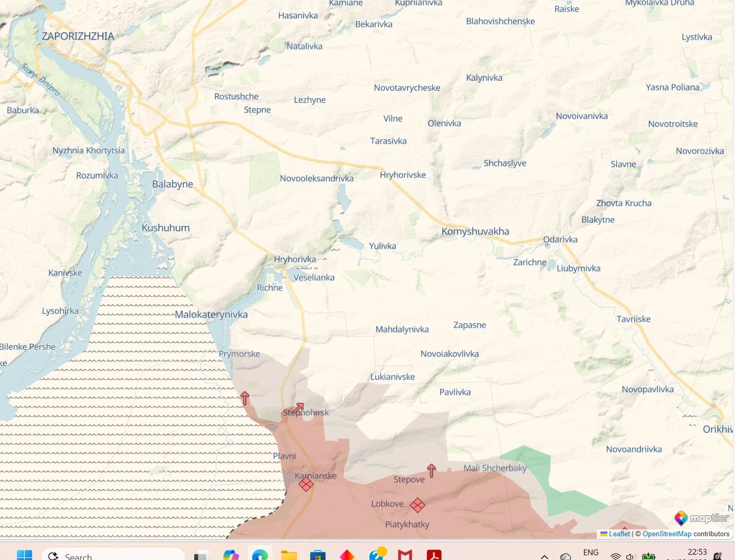Click the diagonal red arrow at Stepnohirsk

pos(299,408)
